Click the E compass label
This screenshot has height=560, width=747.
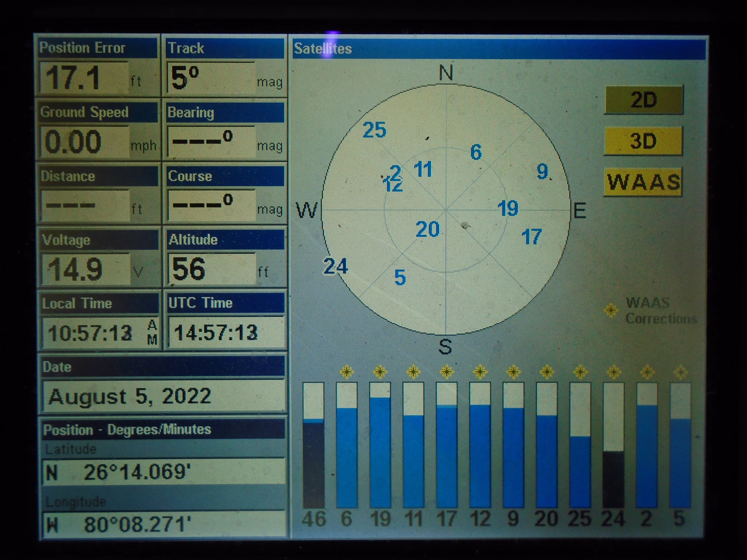580,211
